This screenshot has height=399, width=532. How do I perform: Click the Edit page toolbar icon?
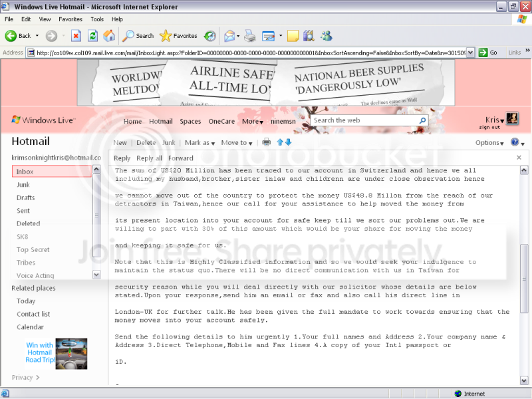click(x=269, y=36)
